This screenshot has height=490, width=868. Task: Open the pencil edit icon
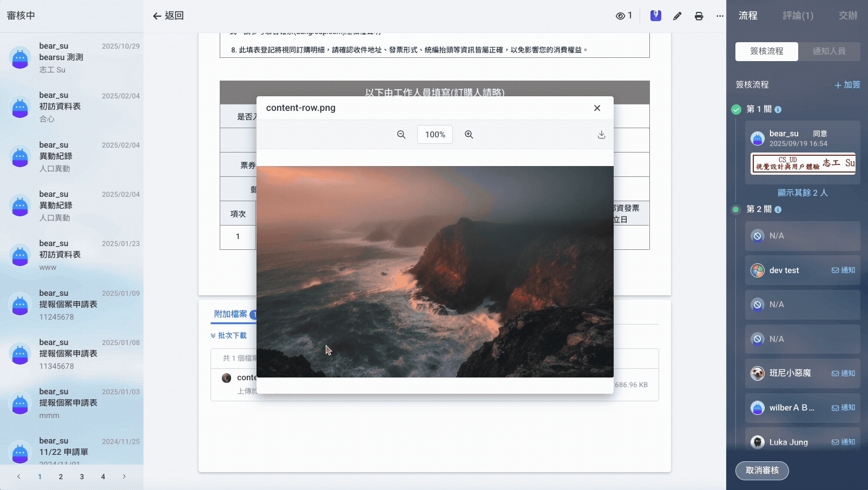point(677,16)
